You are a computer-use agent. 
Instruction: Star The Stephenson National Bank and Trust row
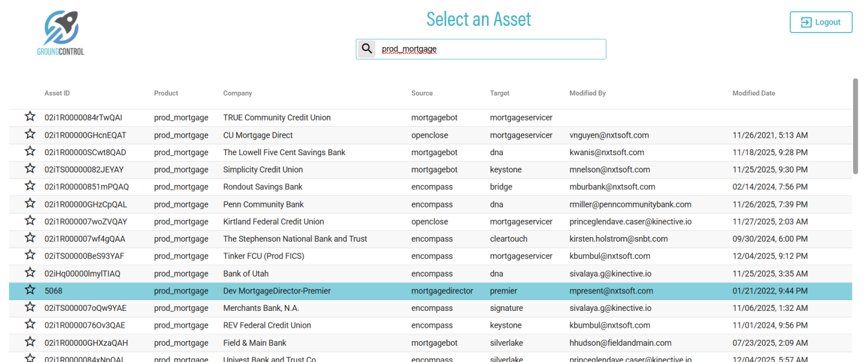(x=30, y=238)
